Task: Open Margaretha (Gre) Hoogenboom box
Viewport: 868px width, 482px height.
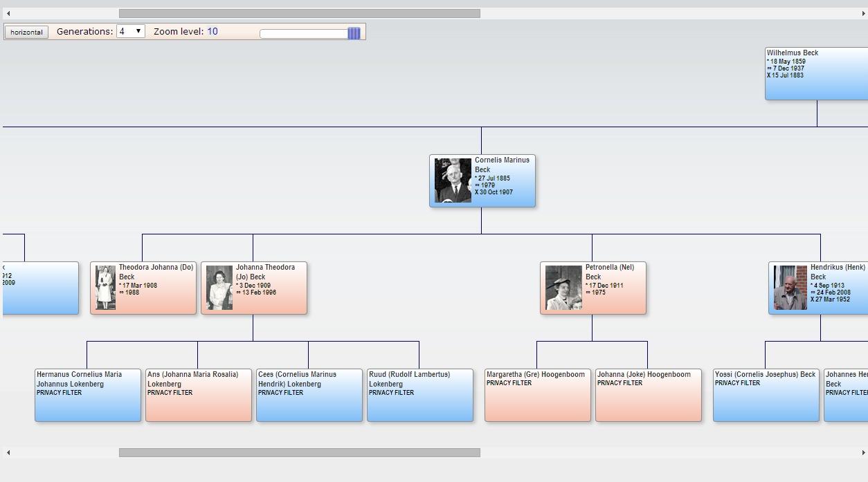Action: click(538, 395)
